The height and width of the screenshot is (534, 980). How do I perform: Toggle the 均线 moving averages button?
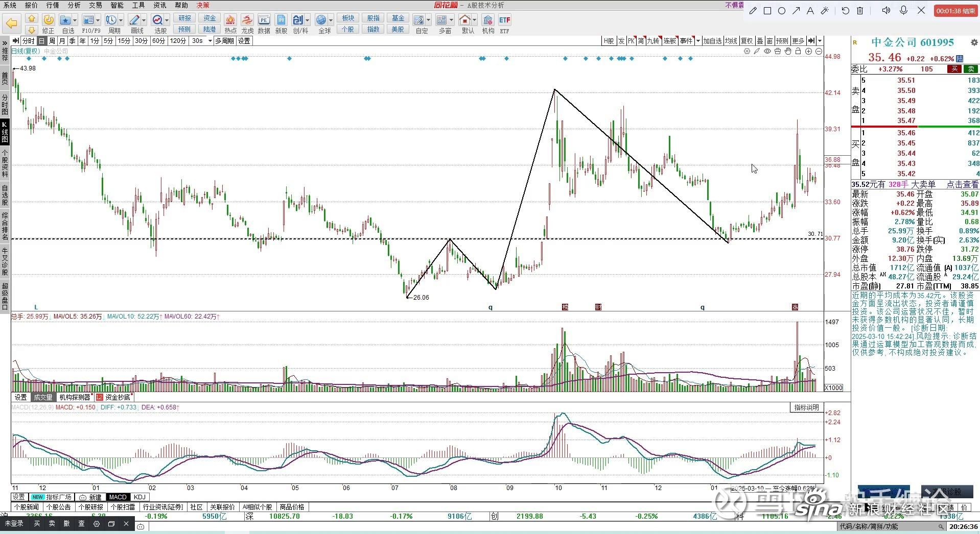click(731, 41)
